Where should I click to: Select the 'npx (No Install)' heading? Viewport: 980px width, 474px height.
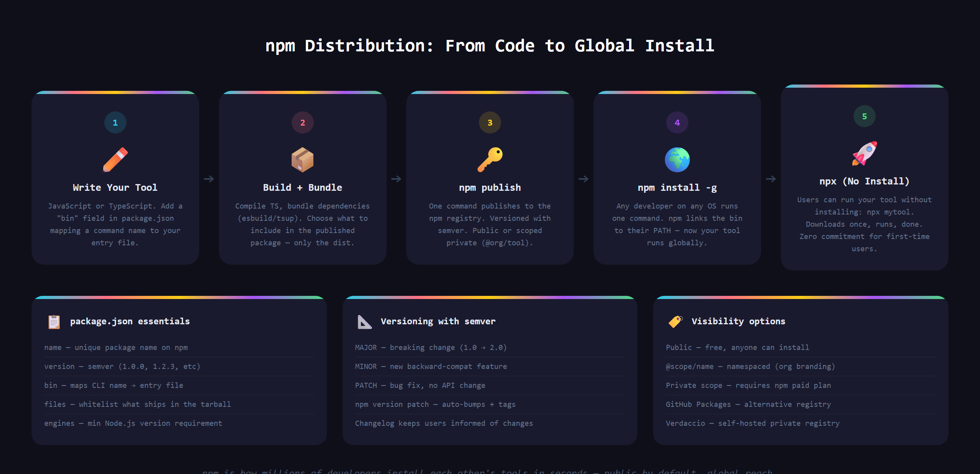[865, 181]
